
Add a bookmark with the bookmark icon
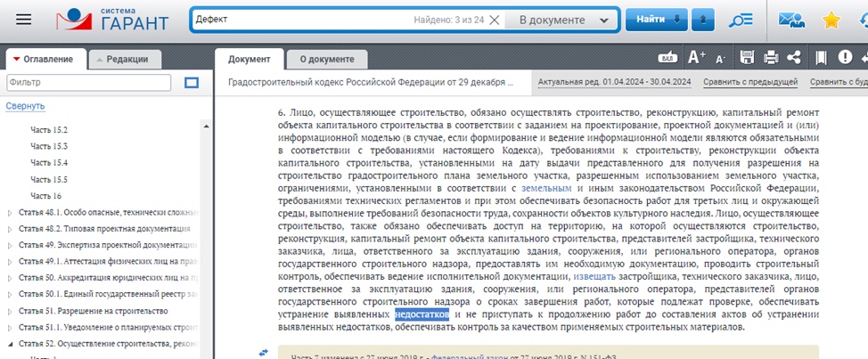click(821, 57)
